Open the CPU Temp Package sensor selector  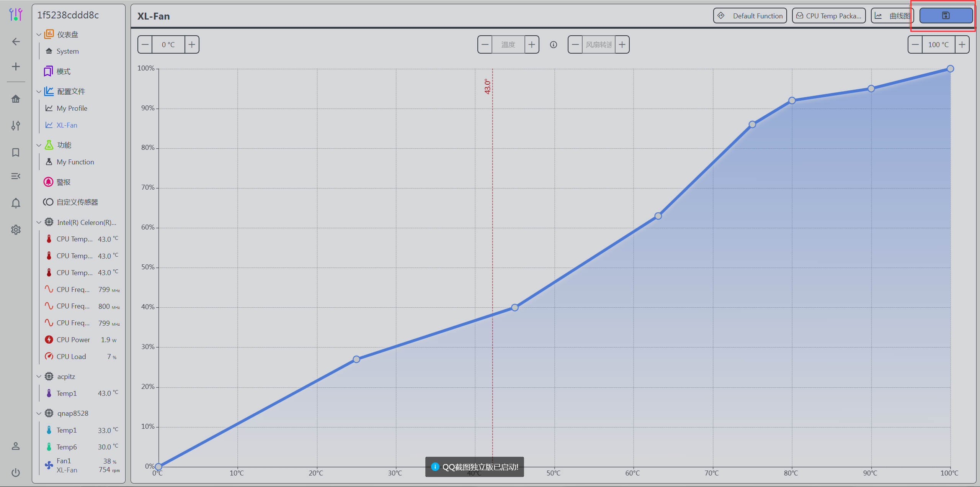coord(828,16)
